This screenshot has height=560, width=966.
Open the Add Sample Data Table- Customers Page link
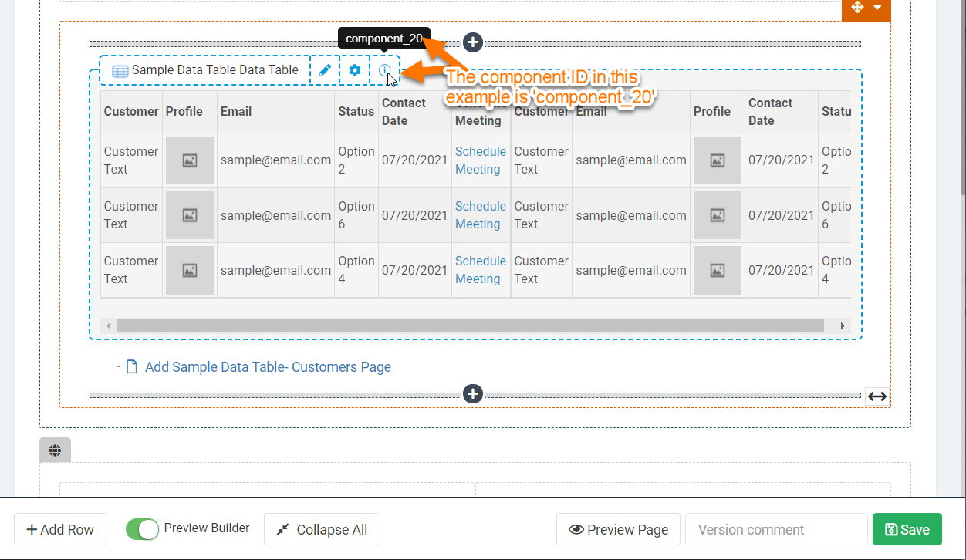[269, 367]
